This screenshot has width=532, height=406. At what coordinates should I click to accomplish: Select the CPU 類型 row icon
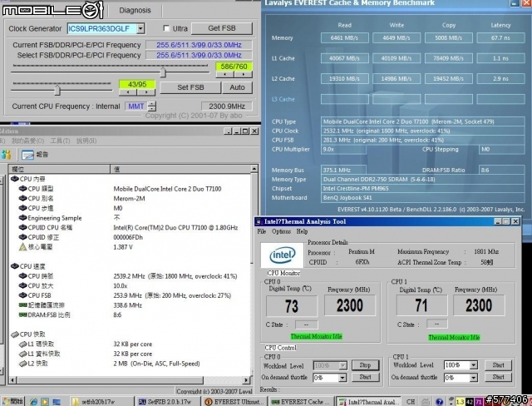pyautogui.click(x=22, y=188)
